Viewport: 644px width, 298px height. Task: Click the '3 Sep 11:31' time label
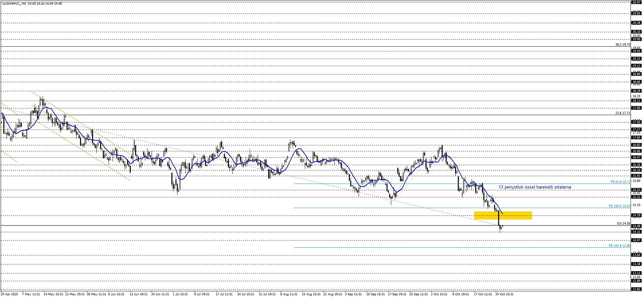(x=353, y=294)
